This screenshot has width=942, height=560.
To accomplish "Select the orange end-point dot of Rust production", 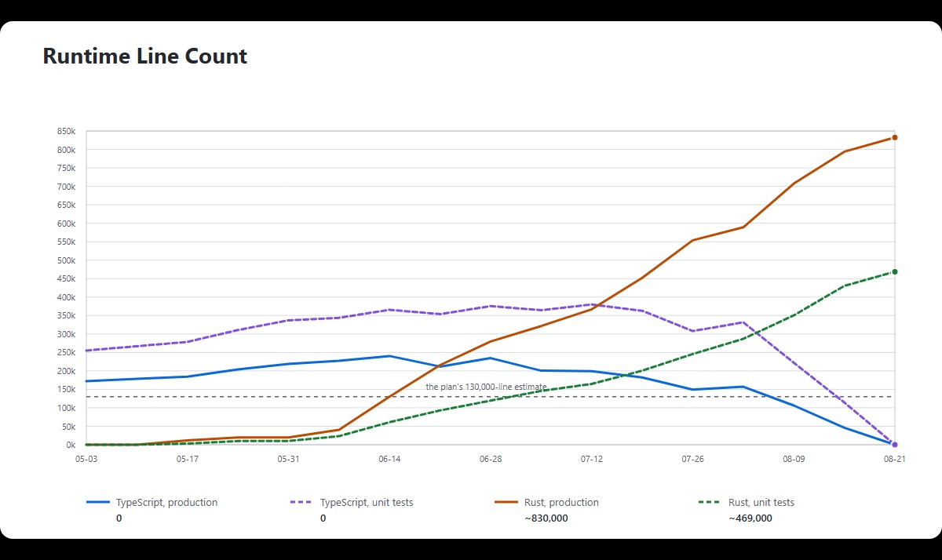I will (895, 137).
